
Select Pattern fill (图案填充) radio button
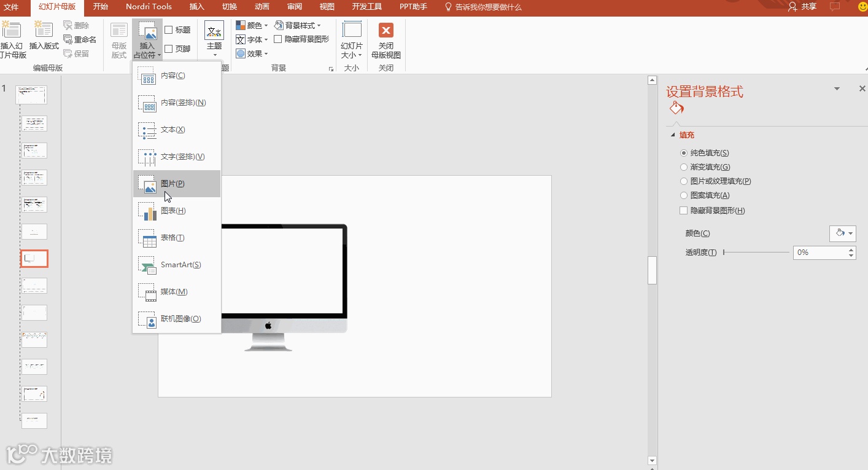[x=684, y=195]
